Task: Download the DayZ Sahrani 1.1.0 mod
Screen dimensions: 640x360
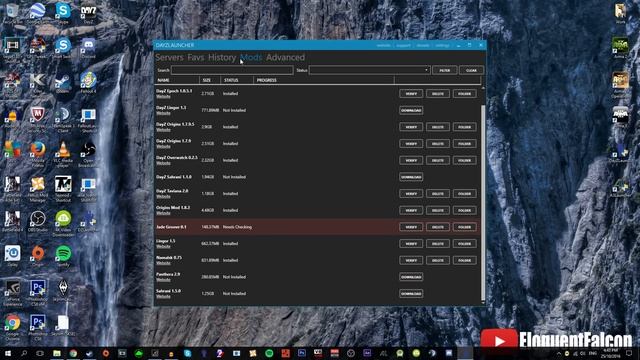Action: pyautogui.click(x=411, y=177)
